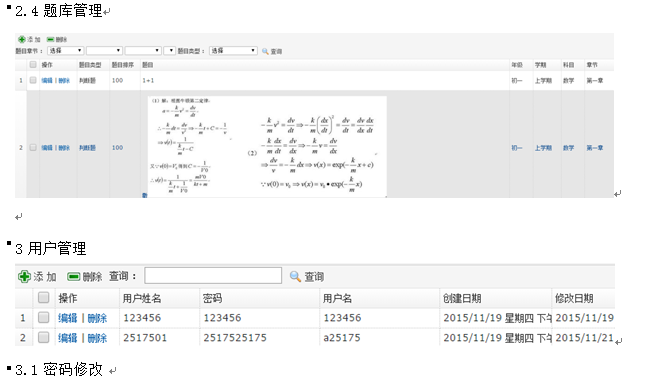Click the 2517525175 password cell
Screen dimensions: 655x385
(235, 338)
